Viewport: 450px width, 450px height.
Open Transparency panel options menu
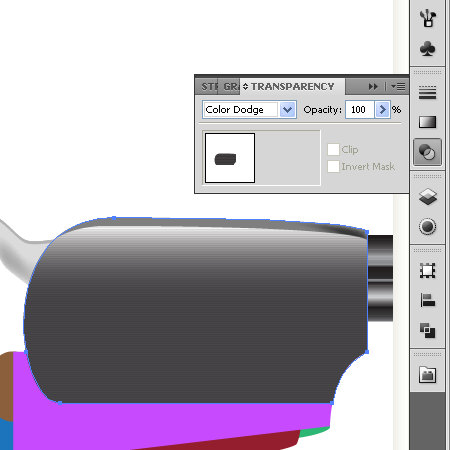[x=398, y=87]
